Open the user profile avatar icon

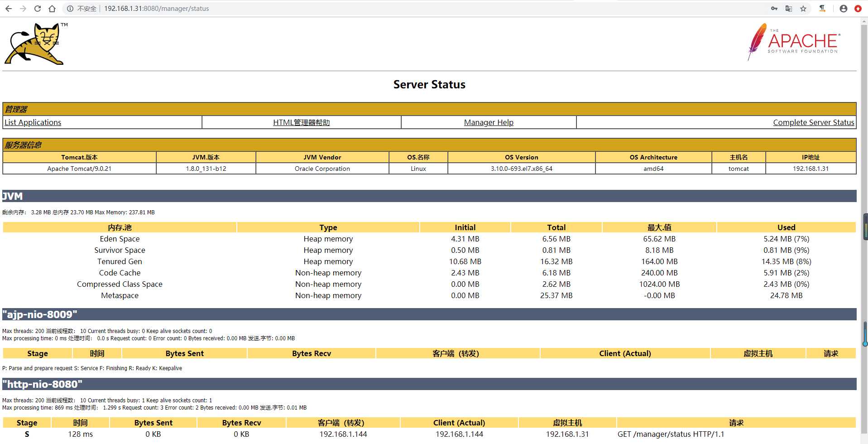(x=843, y=9)
